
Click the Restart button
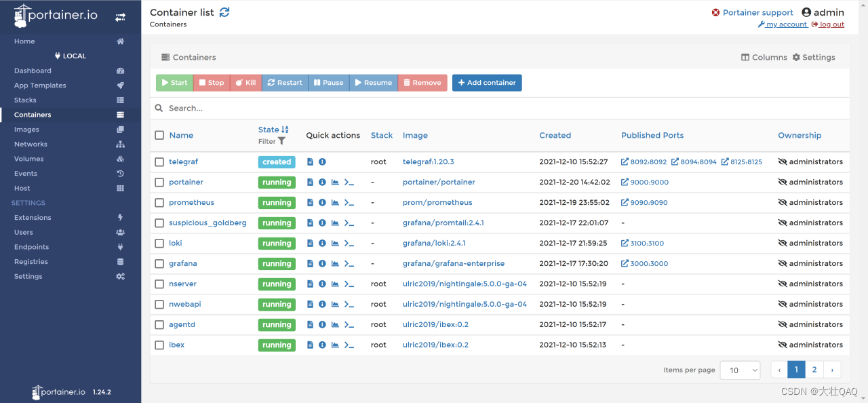tap(285, 83)
